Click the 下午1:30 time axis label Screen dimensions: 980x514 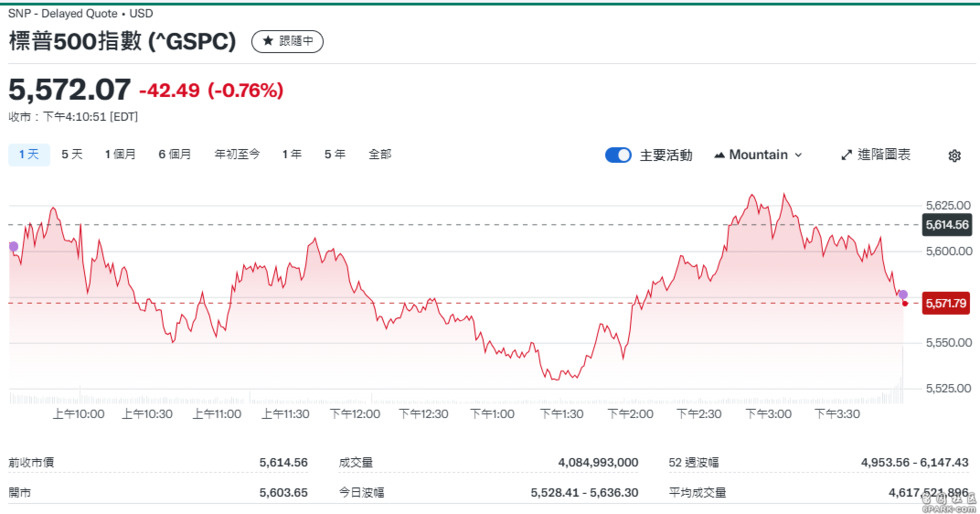(561, 414)
